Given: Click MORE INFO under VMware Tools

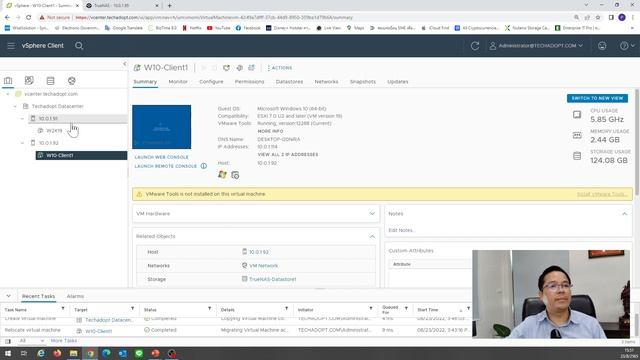Looking at the screenshot, I should (270, 131).
